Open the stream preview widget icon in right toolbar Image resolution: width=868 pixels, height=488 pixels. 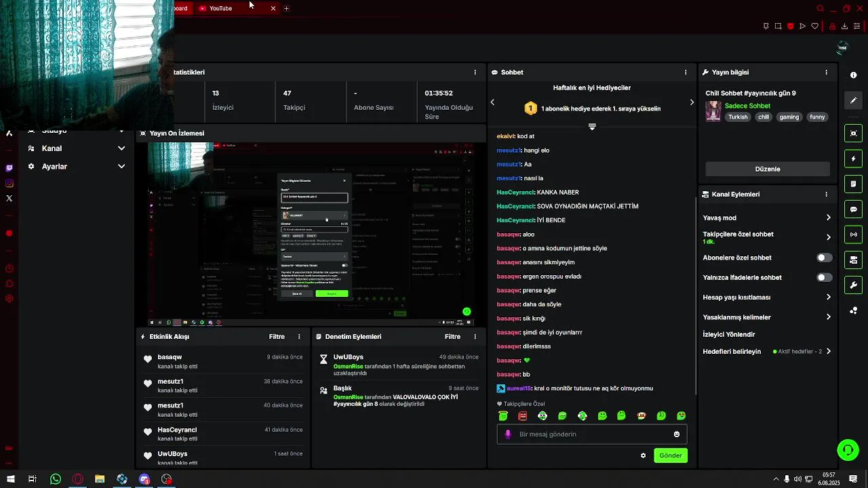(854, 134)
